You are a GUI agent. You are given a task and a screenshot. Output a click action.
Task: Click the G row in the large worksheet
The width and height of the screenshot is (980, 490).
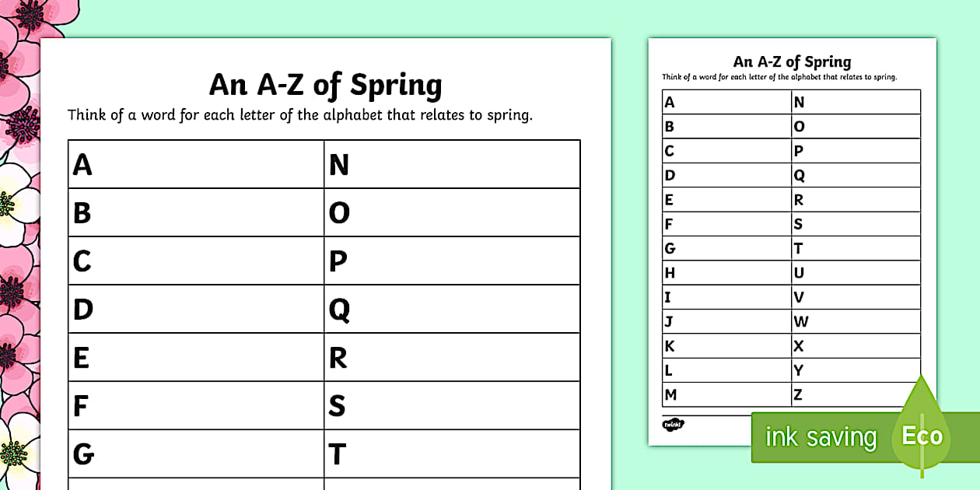(196, 454)
